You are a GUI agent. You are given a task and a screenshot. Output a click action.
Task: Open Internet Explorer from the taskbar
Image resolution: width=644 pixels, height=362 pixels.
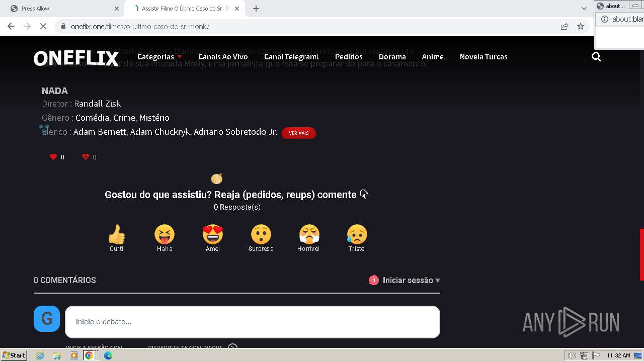click(x=40, y=355)
